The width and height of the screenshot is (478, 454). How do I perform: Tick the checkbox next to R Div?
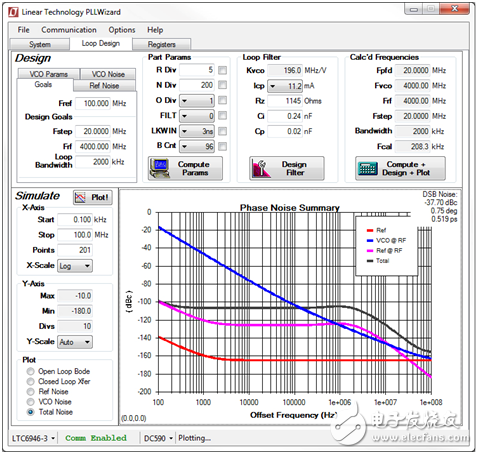coord(222,70)
